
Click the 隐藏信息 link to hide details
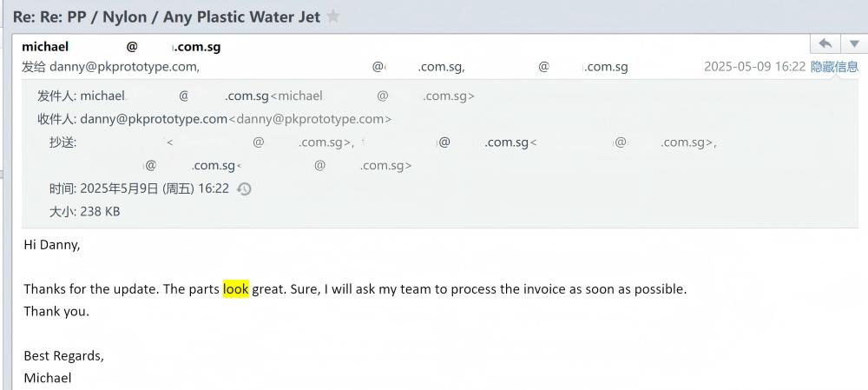click(x=834, y=67)
